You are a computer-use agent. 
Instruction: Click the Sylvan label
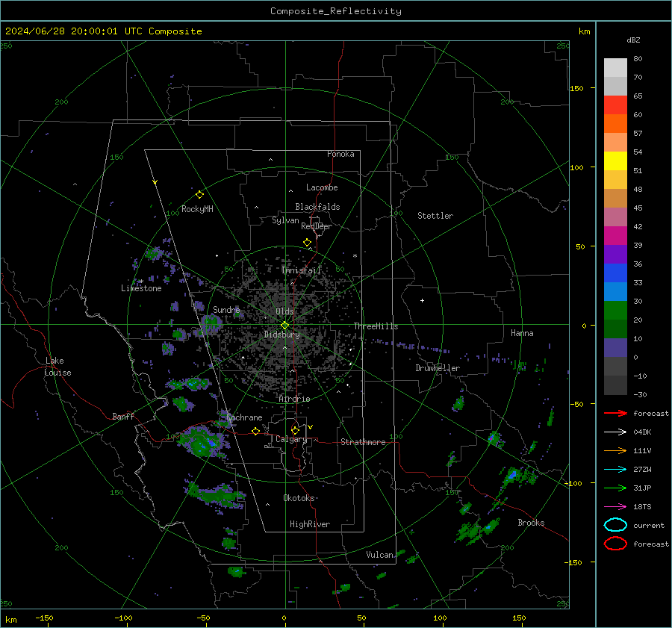[x=285, y=220]
